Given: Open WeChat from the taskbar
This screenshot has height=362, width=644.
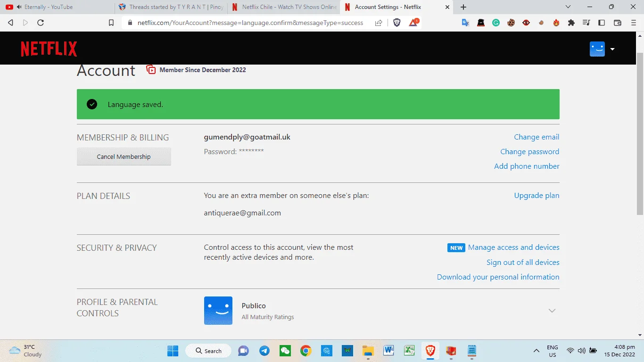Looking at the screenshot, I should click(285, 351).
